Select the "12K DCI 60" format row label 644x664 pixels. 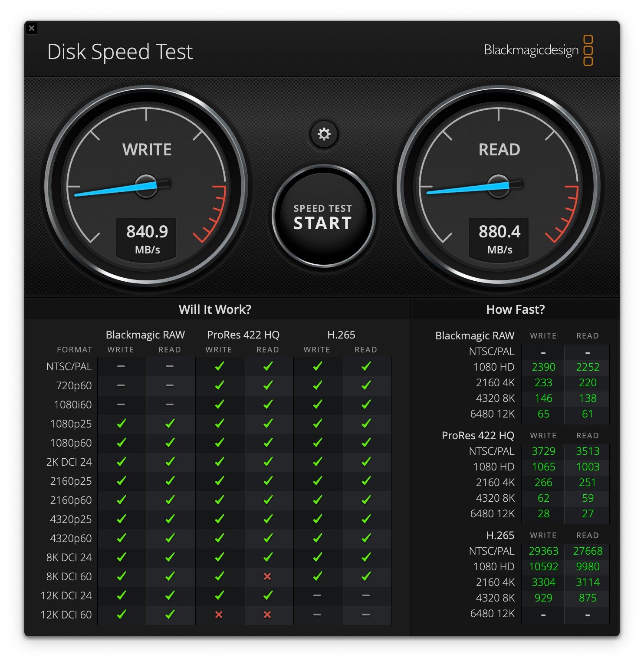tap(66, 615)
